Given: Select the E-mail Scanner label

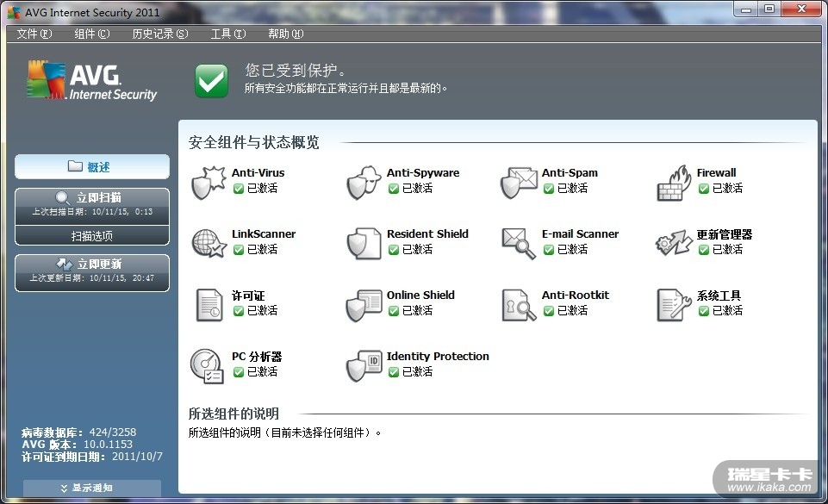Looking at the screenshot, I should tap(580, 233).
